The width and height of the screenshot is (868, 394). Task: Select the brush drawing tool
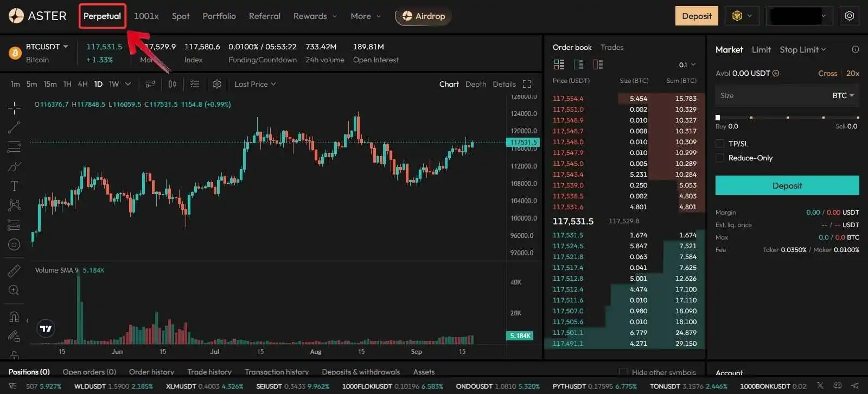[14, 166]
